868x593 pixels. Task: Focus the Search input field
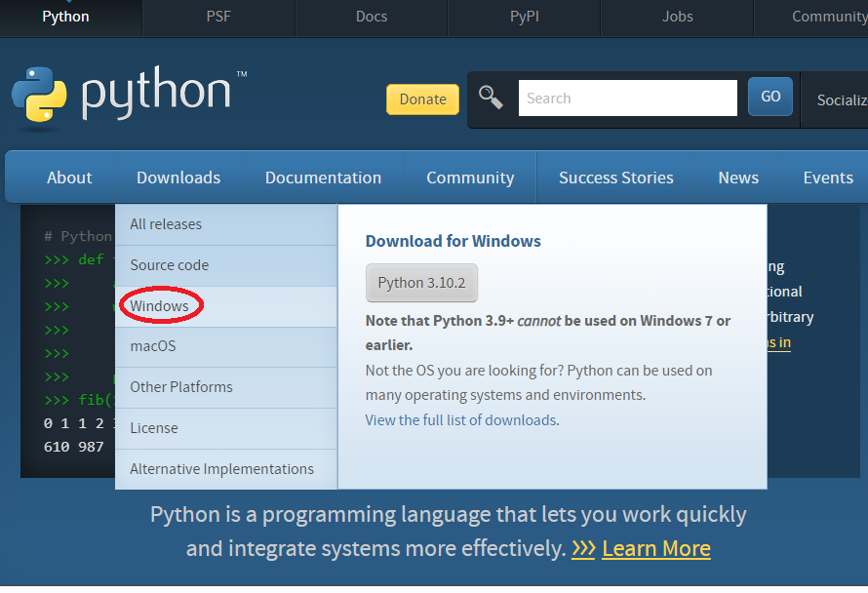(628, 98)
